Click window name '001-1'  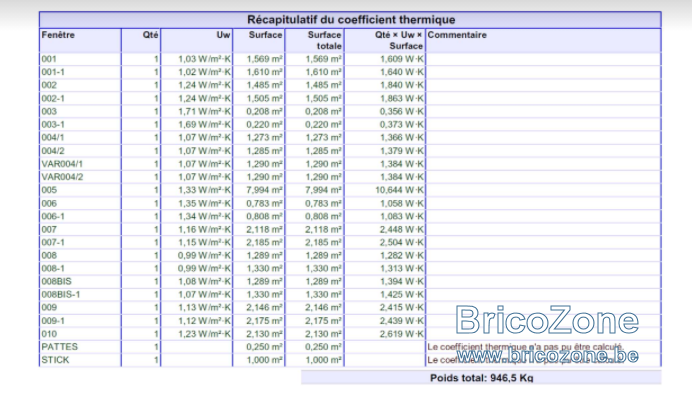pos(53,72)
